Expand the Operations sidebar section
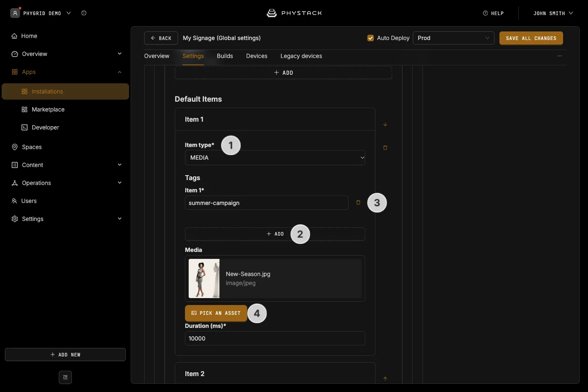The image size is (588, 392). coord(120,183)
